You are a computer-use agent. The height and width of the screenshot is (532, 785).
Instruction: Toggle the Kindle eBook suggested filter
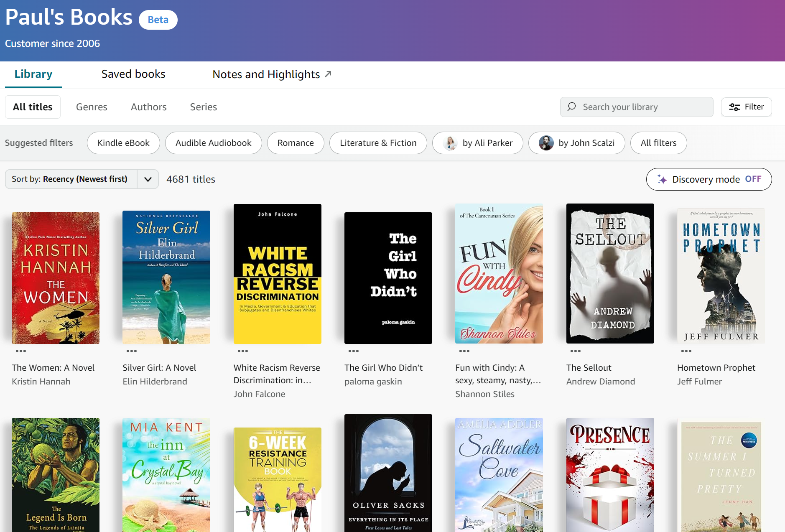(123, 143)
